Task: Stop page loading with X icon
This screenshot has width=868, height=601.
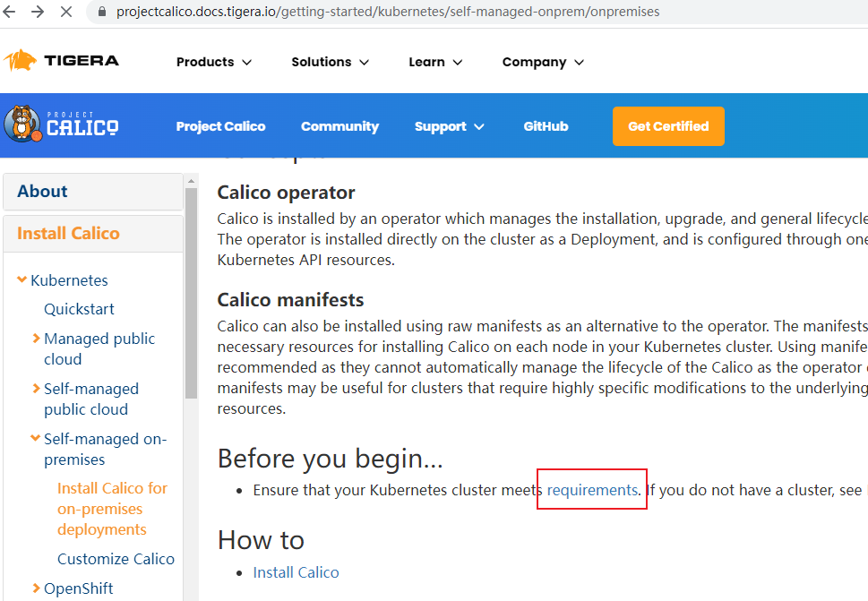Action: (x=69, y=13)
